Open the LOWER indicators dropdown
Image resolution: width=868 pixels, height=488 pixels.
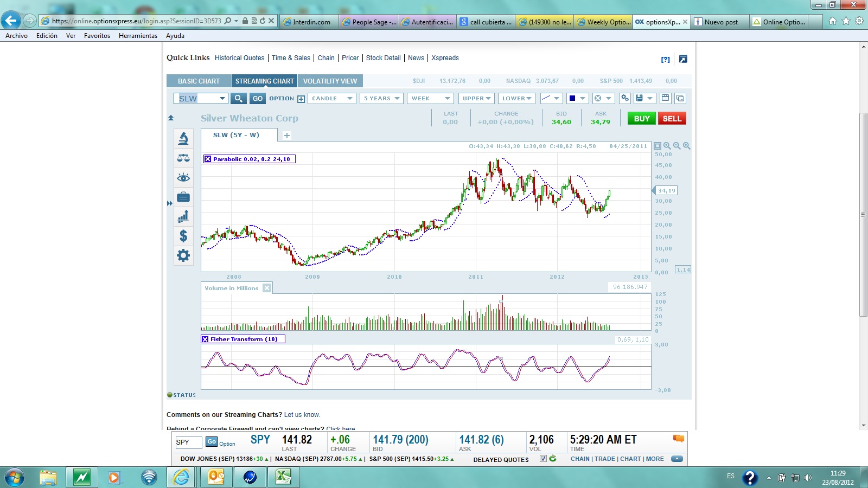pyautogui.click(x=516, y=98)
